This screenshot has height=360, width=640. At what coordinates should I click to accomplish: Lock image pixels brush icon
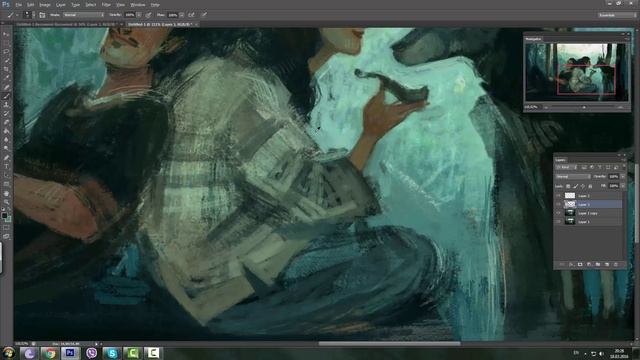[x=575, y=186]
